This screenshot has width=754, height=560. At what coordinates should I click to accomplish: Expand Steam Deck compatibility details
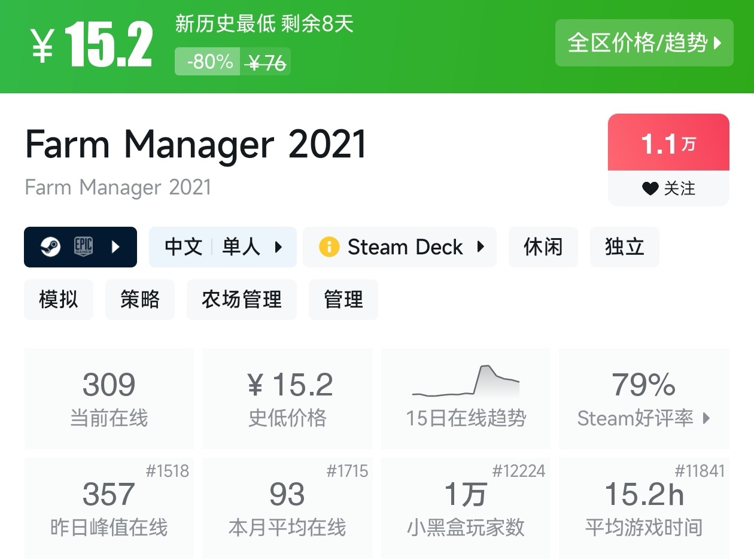[481, 247]
